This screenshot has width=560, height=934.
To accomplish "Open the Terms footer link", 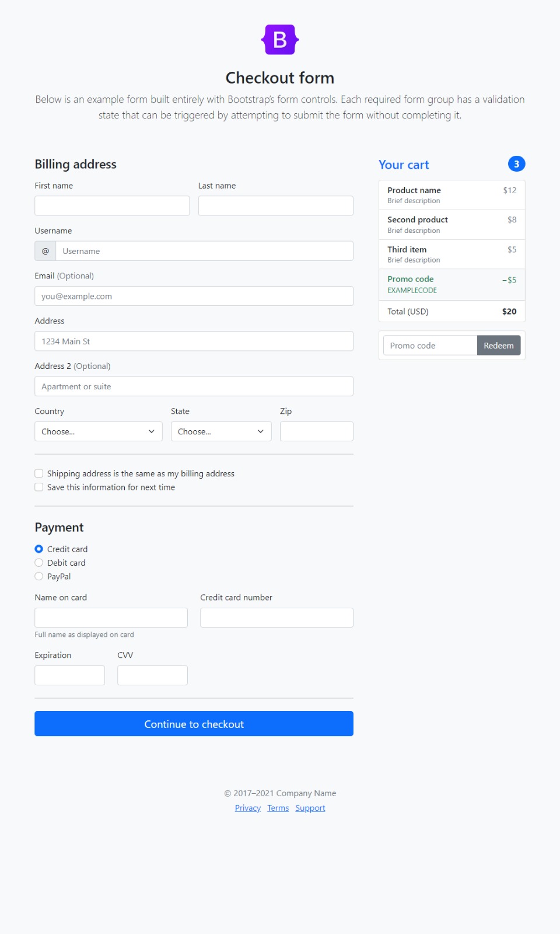I will pos(278,808).
